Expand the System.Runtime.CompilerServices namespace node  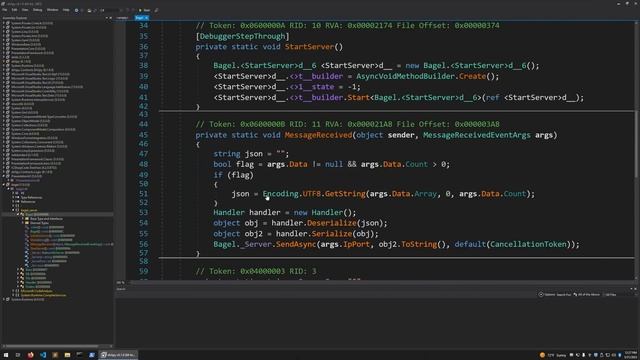[x=13, y=295]
